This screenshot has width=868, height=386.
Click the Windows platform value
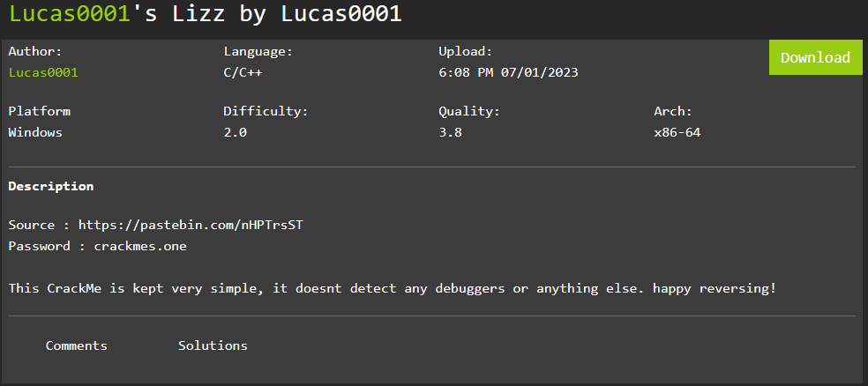(35, 133)
